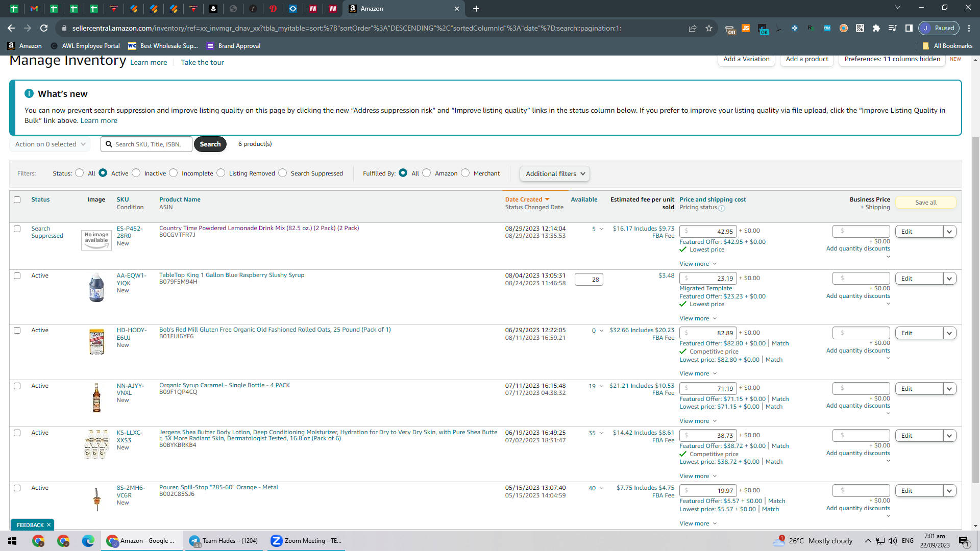Open Windows Start menu
This screenshot has height=551, width=980.
12,541
